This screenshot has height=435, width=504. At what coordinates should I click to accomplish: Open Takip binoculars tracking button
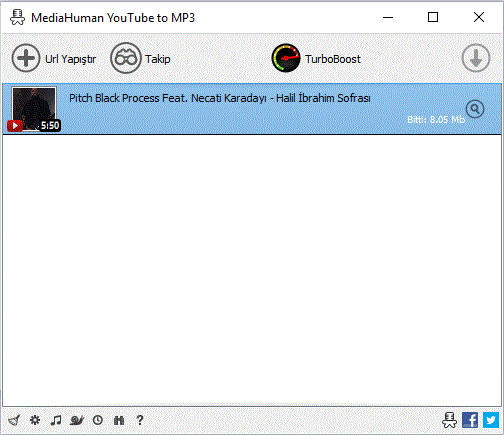[x=126, y=58]
